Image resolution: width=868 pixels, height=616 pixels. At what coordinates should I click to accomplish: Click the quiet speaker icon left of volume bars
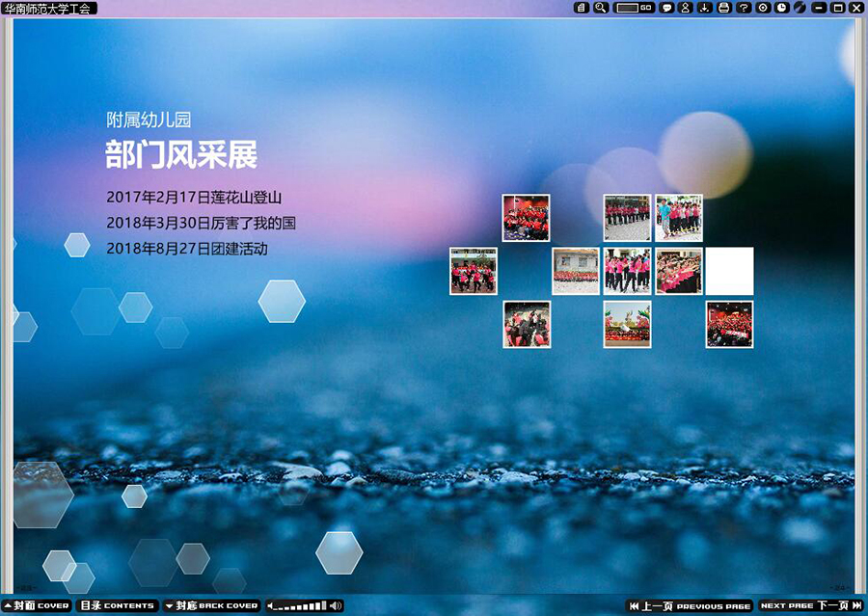pos(271,606)
